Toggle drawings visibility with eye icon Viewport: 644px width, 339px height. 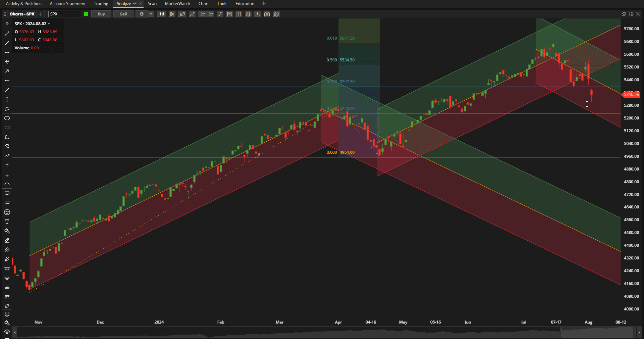(x=7, y=332)
